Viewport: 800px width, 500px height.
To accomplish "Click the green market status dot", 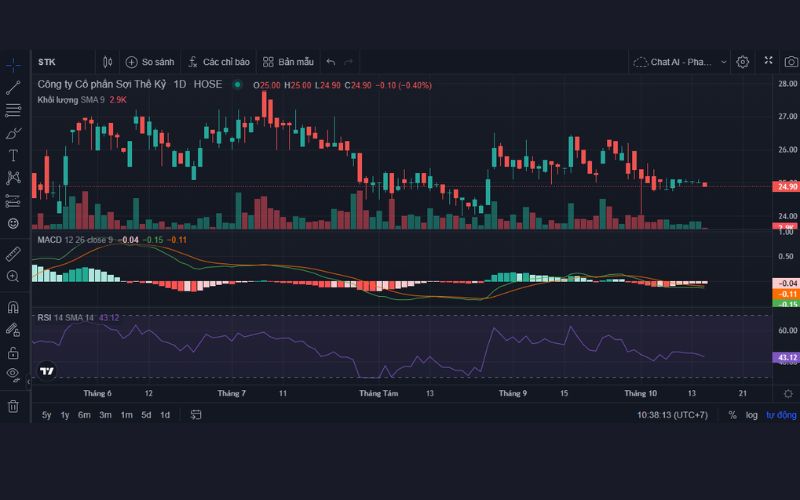I will point(237,85).
